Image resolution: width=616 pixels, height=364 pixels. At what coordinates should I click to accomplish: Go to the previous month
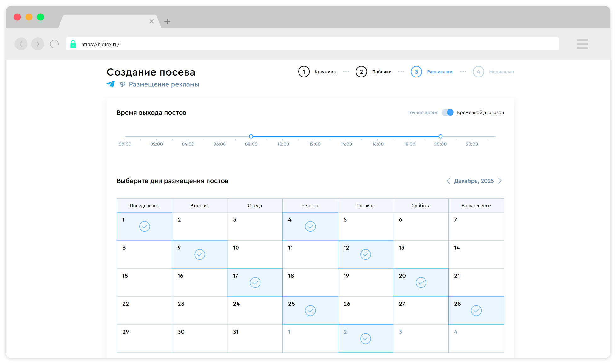[448, 181]
